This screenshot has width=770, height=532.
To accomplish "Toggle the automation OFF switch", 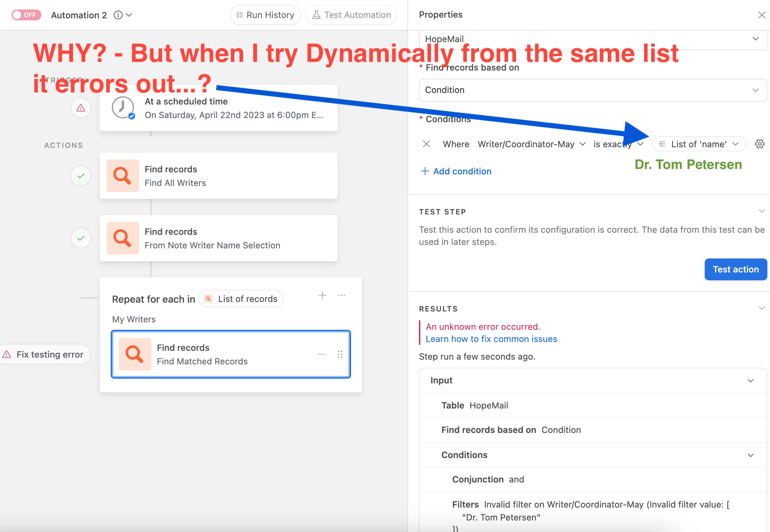I will [x=26, y=15].
